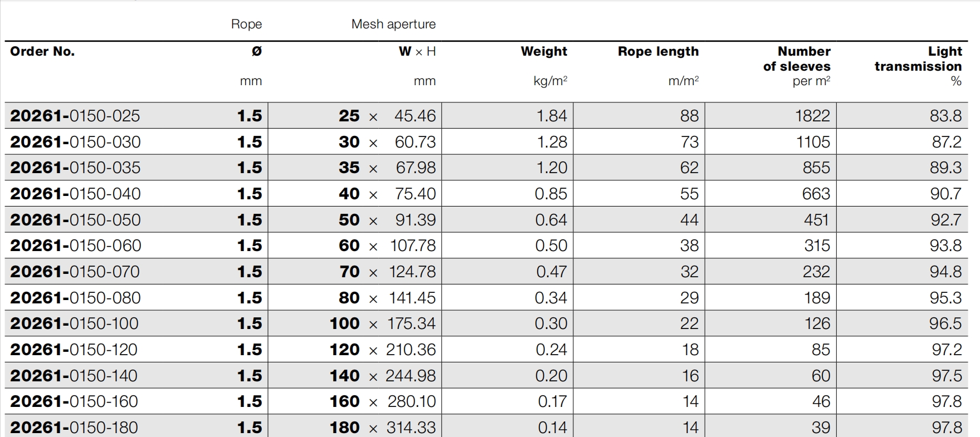Click the rope length value 88

689,116
